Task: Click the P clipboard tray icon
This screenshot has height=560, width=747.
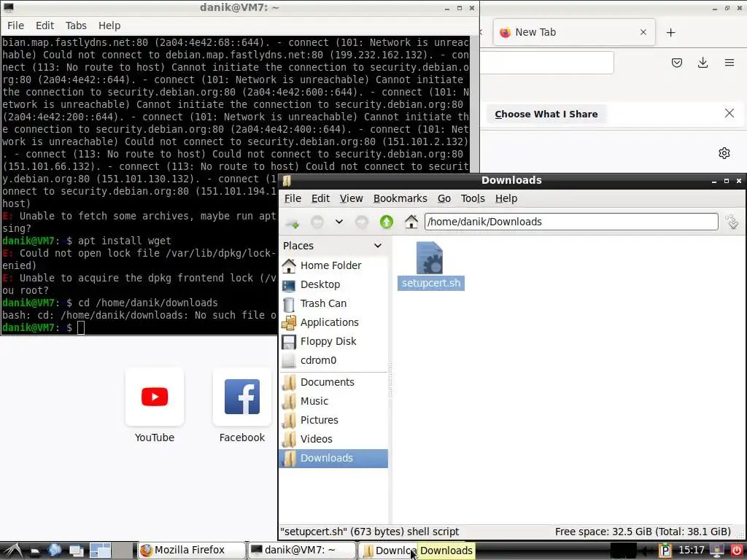Action: (x=665, y=551)
